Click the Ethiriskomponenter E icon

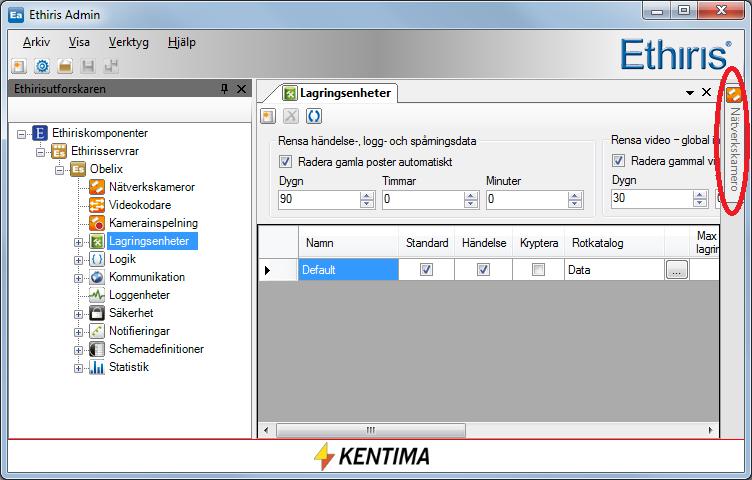40,133
